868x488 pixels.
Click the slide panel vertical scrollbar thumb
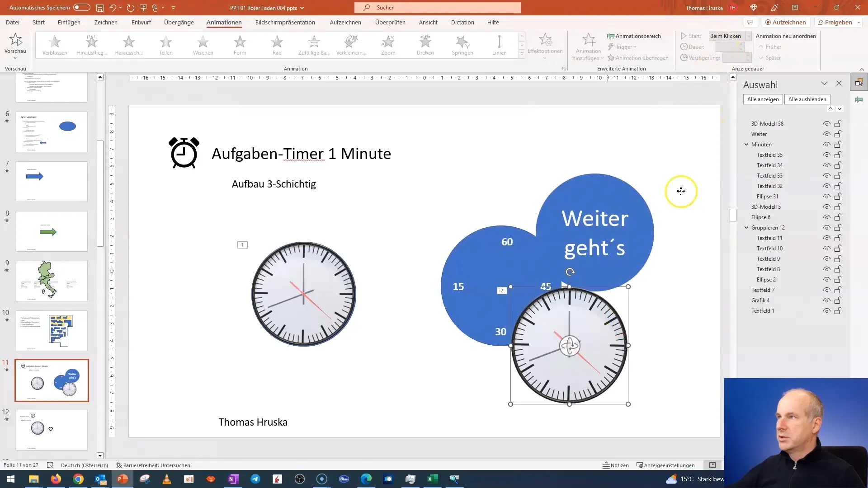tap(100, 193)
